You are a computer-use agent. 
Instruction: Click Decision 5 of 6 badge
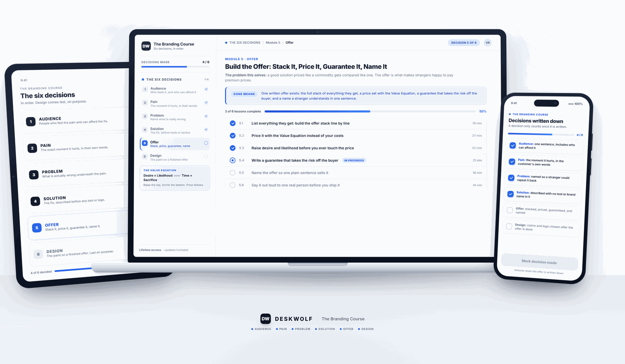pos(464,43)
